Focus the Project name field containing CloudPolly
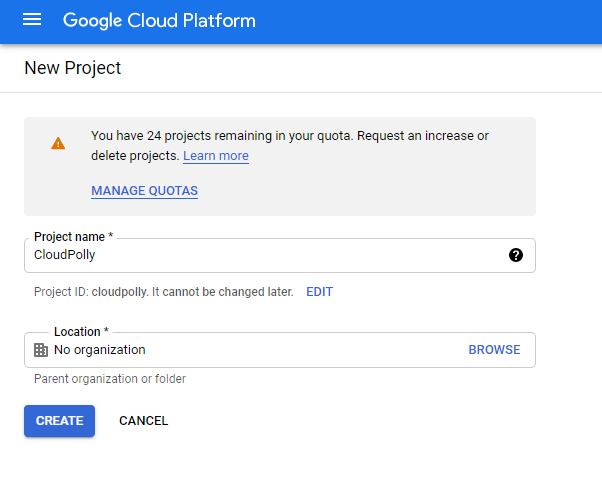Image resolution: width=602 pixels, height=484 pixels. pyautogui.click(x=260, y=255)
